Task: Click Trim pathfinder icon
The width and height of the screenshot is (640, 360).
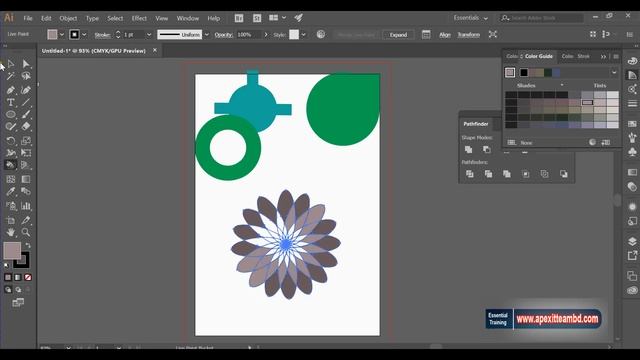Action: tap(488, 174)
